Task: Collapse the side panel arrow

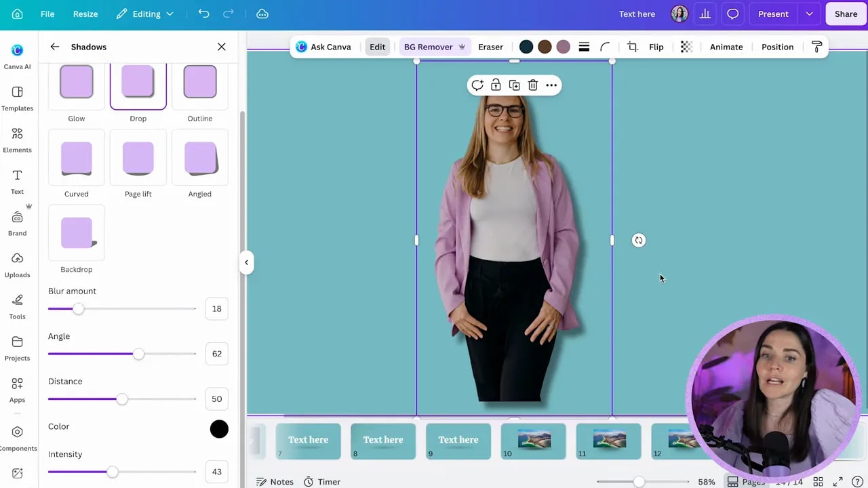Action: coord(246,262)
